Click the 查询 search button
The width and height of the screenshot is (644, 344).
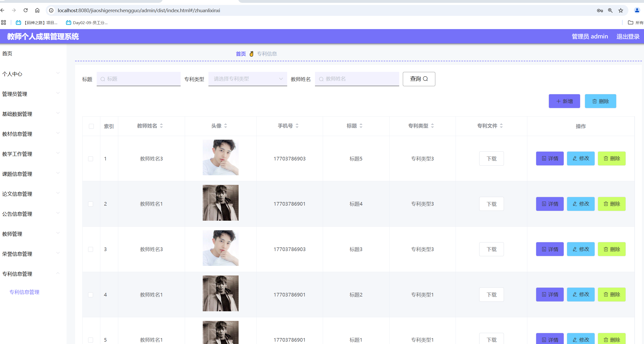click(419, 79)
